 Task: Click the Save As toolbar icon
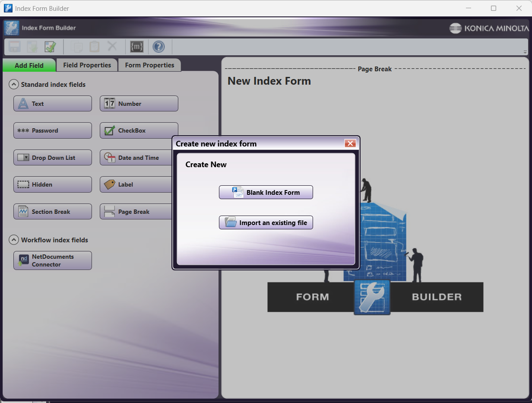tap(32, 47)
